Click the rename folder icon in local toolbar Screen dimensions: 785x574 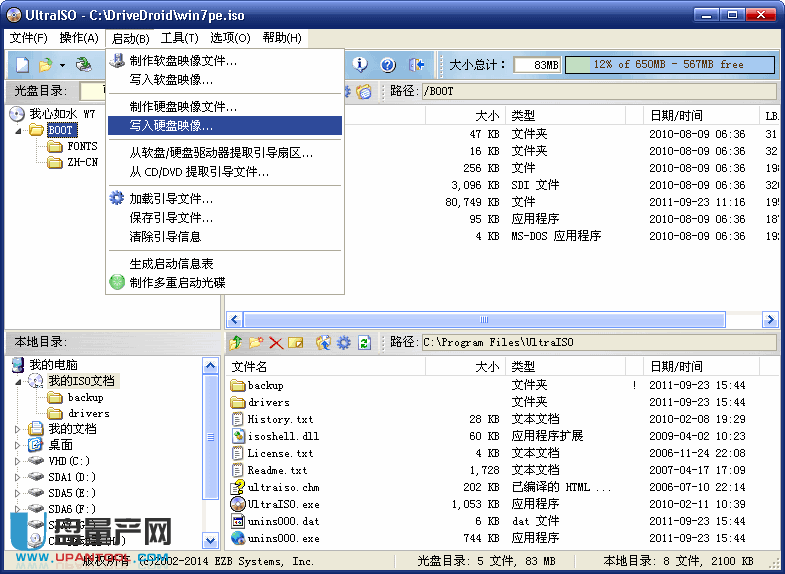tap(296, 343)
